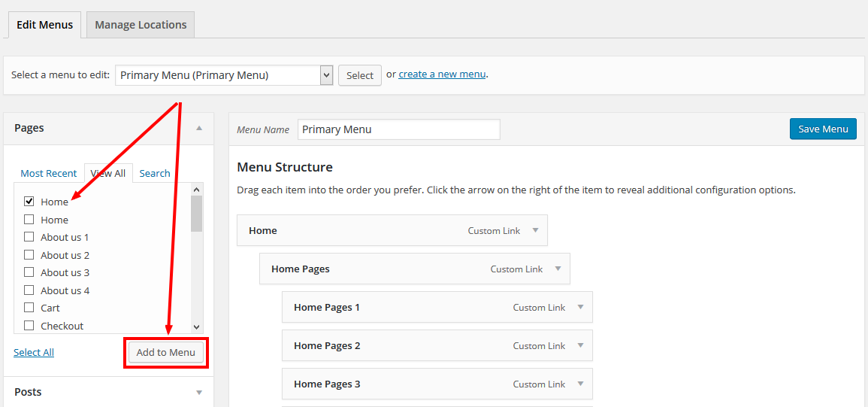Image resolution: width=868 pixels, height=407 pixels.
Task: Open the Most Recent pages tab
Action: (x=49, y=173)
